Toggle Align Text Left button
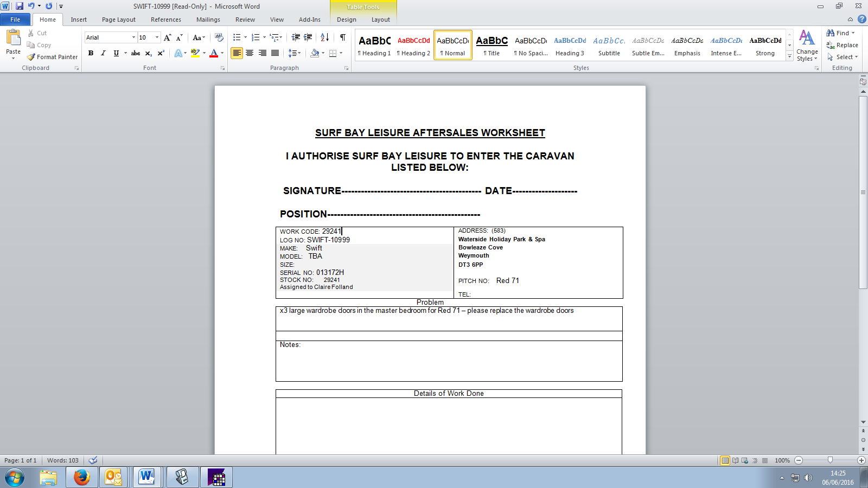This screenshot has width=868, height=488. tap(237, 53)
